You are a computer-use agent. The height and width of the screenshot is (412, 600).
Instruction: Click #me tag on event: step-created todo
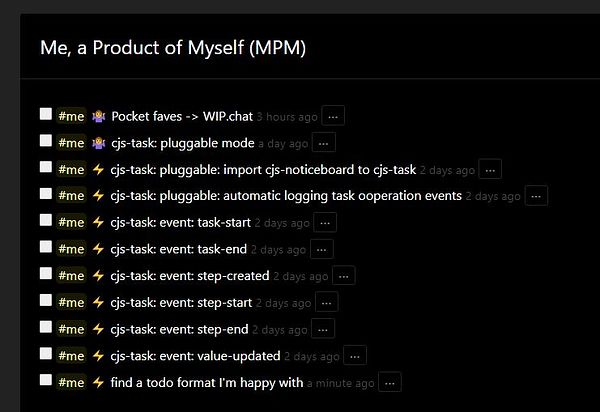click(71, 275)
